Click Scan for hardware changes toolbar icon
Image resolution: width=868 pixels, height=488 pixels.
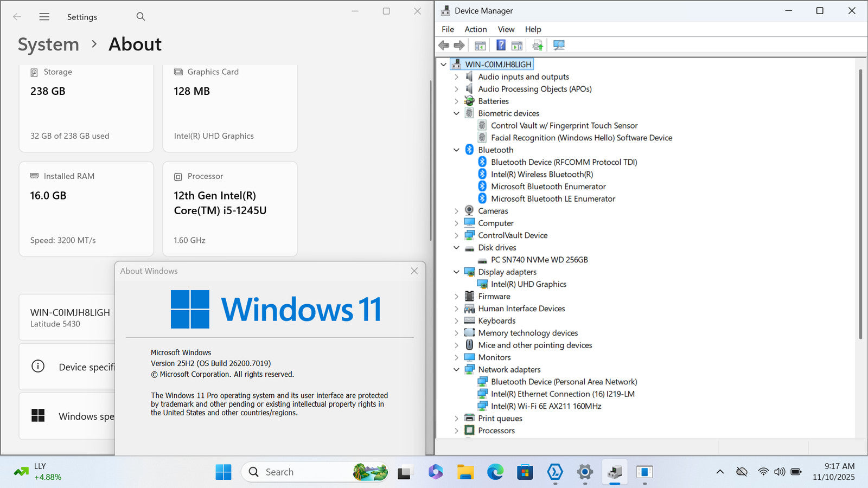click(559, 45)
